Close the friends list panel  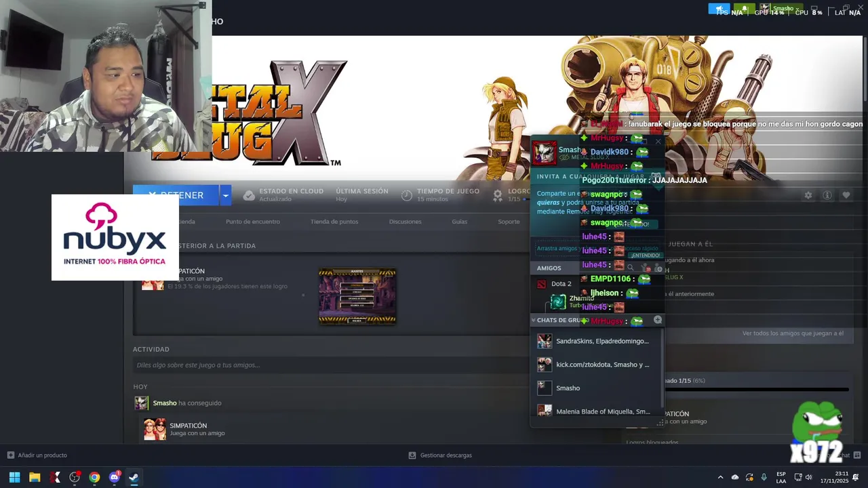pyautogui.click(x=658, y=142)
